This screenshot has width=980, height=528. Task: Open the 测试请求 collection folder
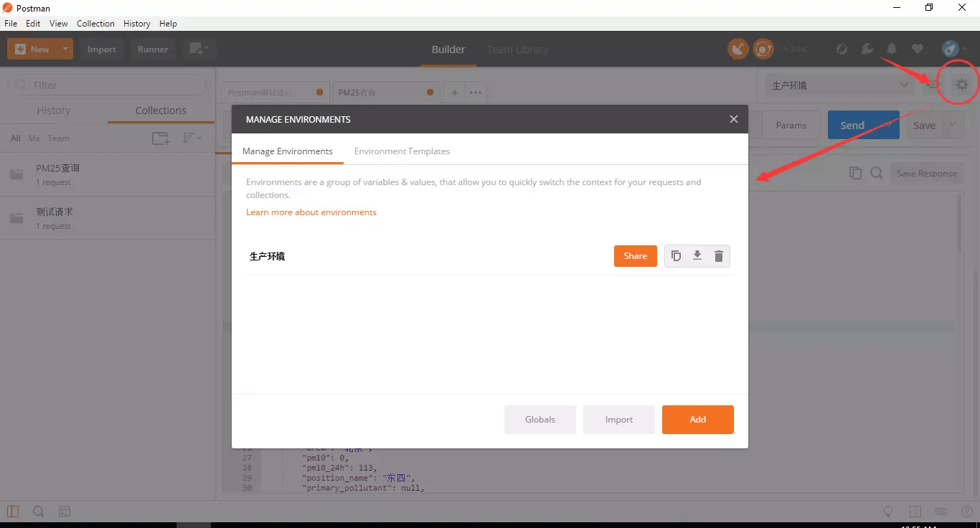[108, 218]
